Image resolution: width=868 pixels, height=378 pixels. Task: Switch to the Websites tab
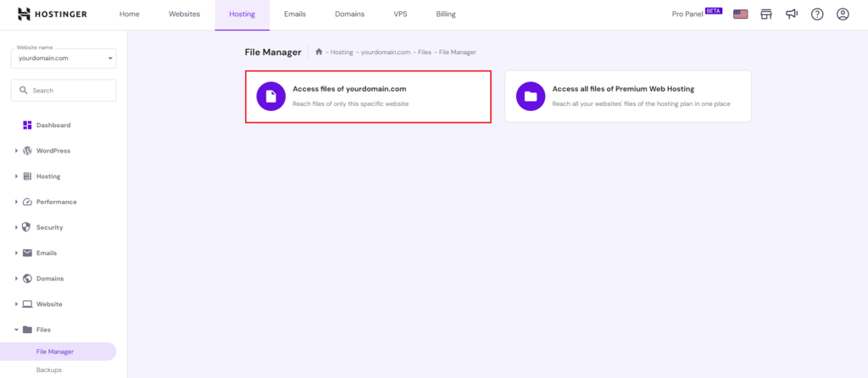tap(184, 14)
